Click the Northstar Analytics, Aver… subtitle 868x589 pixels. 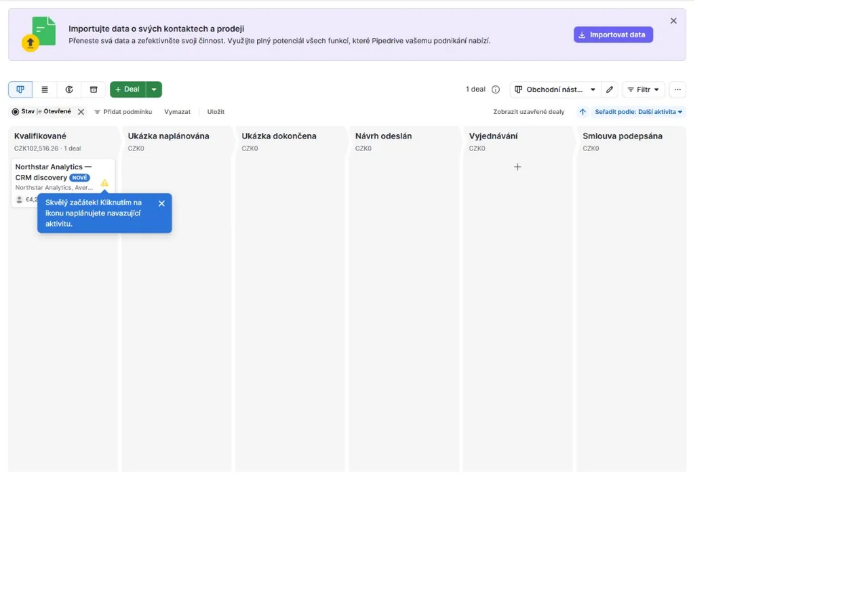pyautogui.click(x=54, y=188)
